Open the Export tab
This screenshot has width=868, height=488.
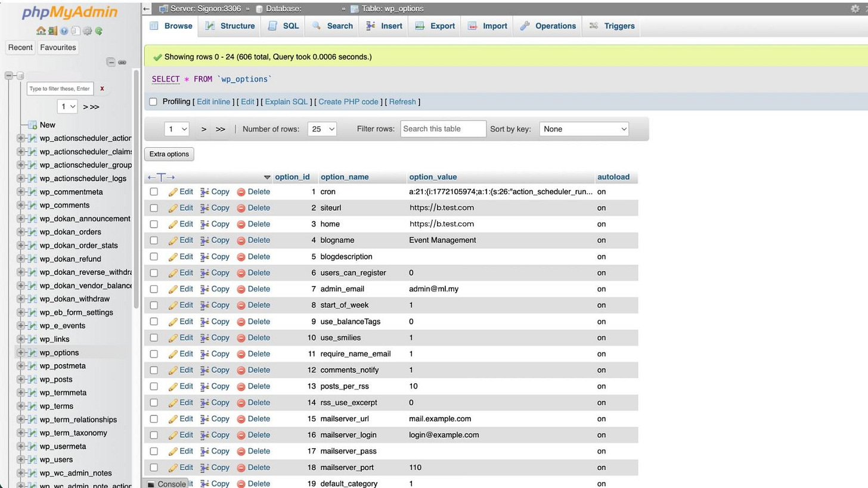(435, 26)
